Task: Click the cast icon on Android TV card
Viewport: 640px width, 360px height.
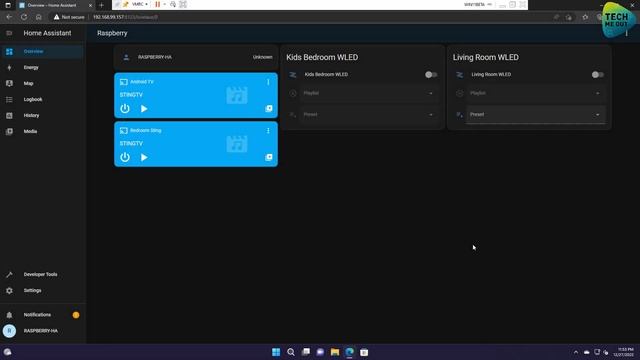Action: tap(124, 82)
